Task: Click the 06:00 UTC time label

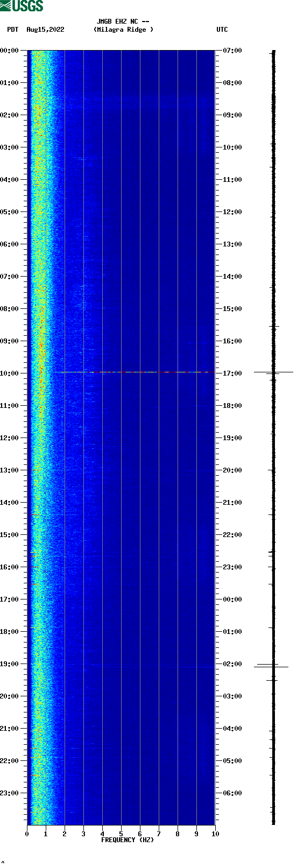Action: 232,793
